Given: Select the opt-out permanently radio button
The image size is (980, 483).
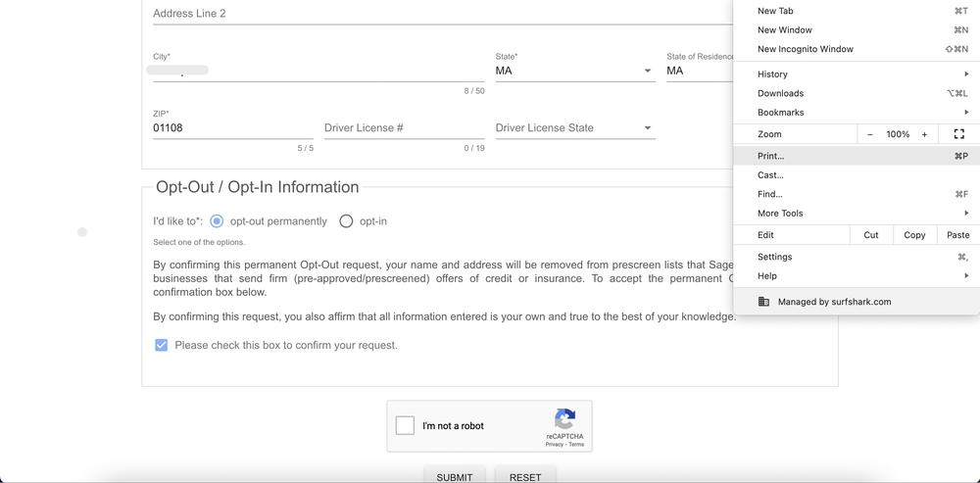Looking at the screenshot, I should pyautogui.click(x=217, y=221).
